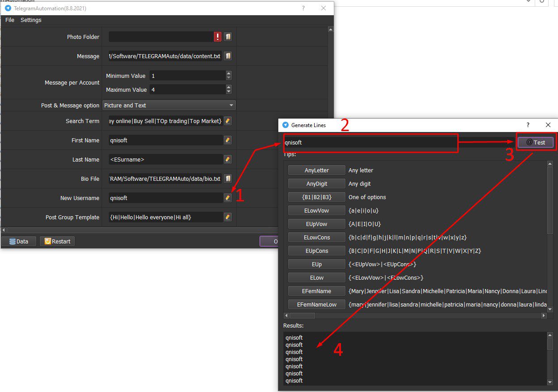
Task: Click the Search Term input field
Action: [x=166, y=121]
